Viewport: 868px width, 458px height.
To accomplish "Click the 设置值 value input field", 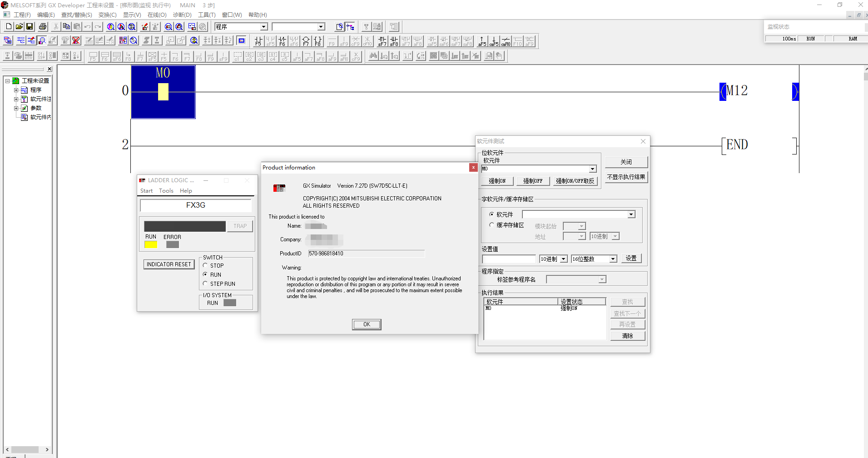I will (x=509, y=259).
